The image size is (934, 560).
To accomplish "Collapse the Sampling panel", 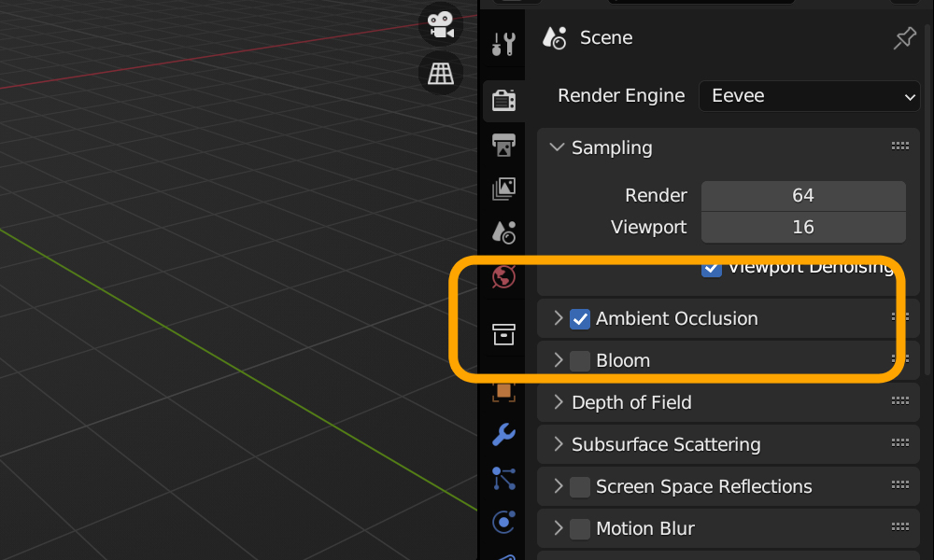I will tap(557, 147).
